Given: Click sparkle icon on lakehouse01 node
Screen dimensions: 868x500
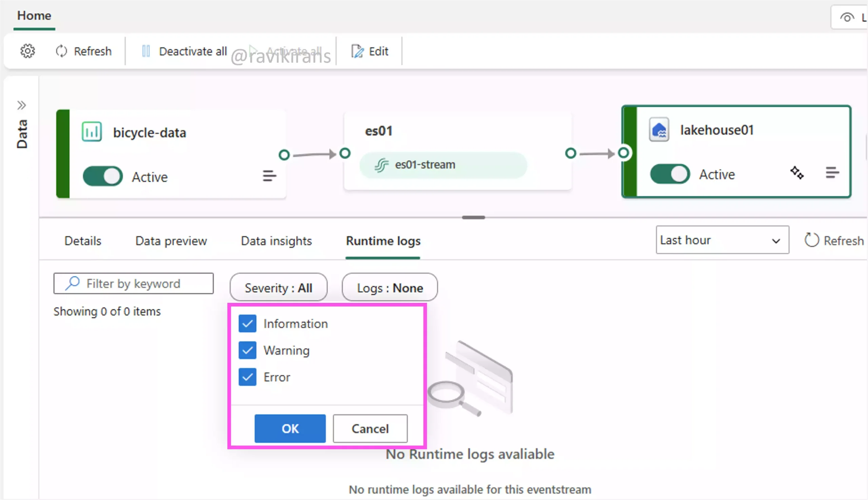Looking at the screenshot, I should 797,172.
